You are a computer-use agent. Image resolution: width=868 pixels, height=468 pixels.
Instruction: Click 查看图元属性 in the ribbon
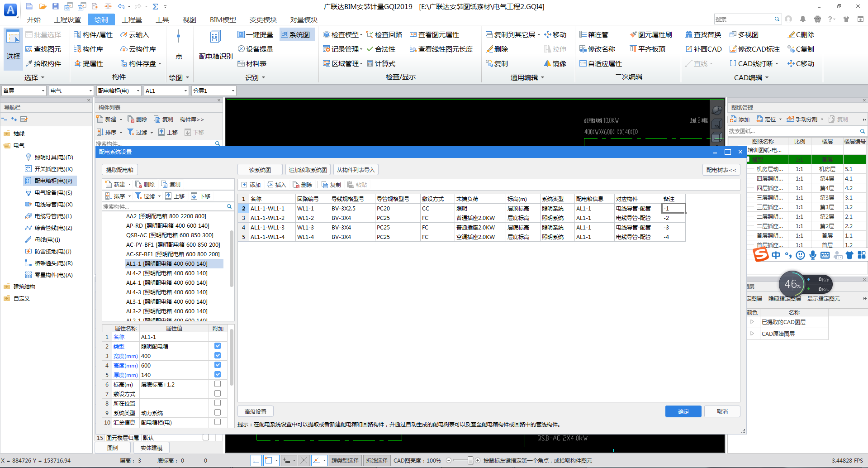coord(434,34)
